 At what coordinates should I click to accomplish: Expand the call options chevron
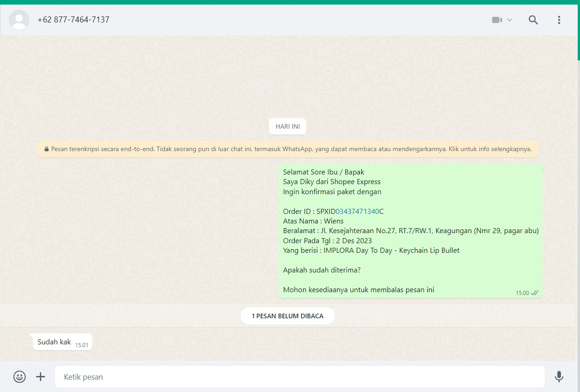(x=509, y=20)
